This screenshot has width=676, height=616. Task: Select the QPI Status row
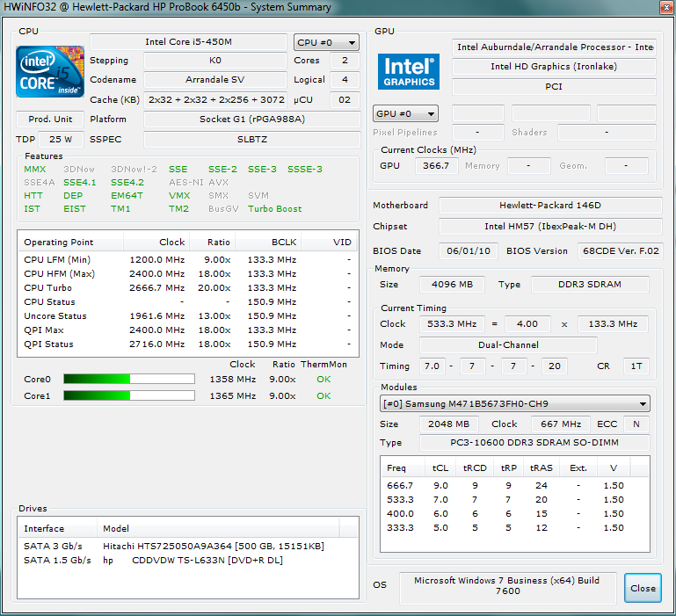pyautogui.click(x=188, y=344)
